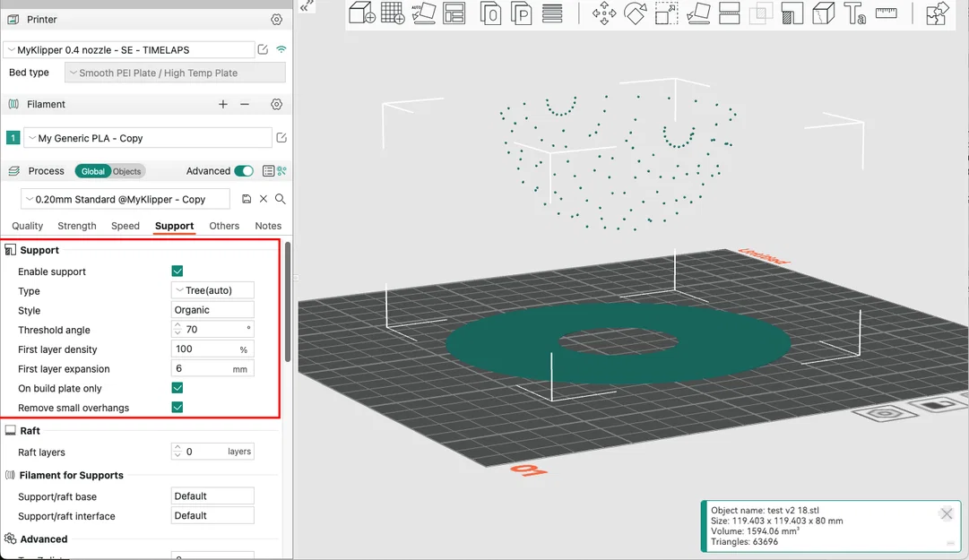Open the Bed type dropdown

(x=175, y=73)
